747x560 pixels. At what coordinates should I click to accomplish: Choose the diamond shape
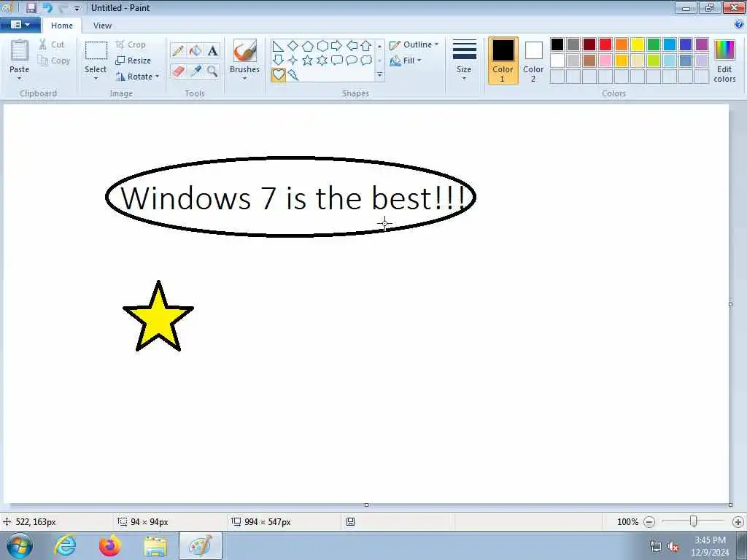pos(293,46)
